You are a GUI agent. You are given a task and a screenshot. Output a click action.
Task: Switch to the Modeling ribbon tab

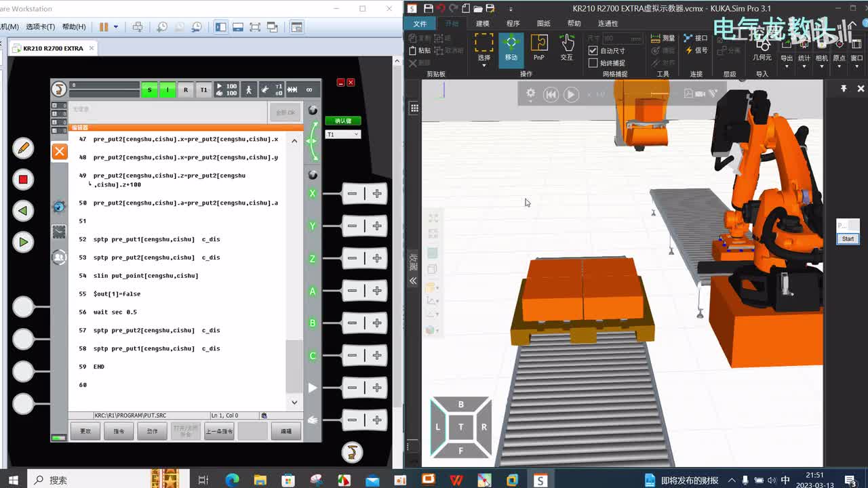482,23
